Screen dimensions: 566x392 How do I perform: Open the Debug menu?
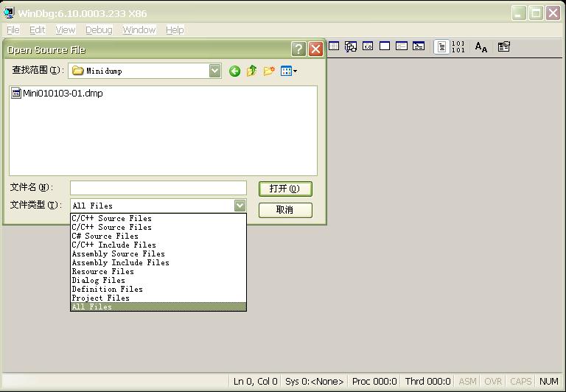pos(99,30)
